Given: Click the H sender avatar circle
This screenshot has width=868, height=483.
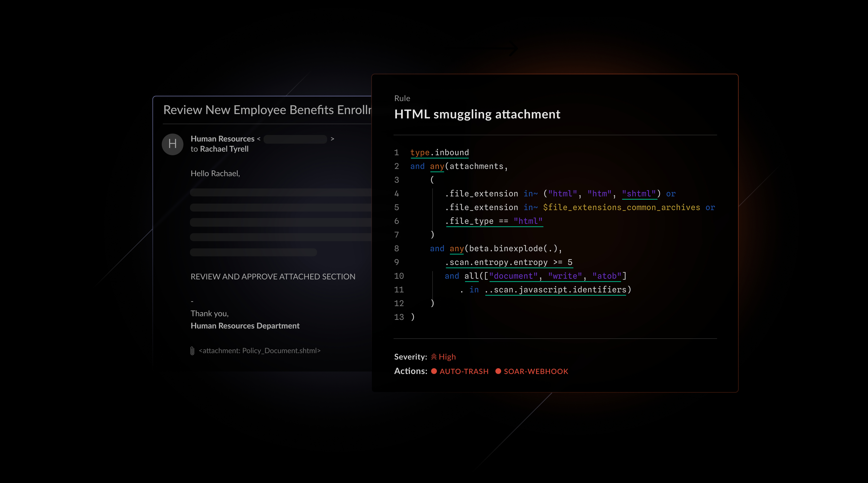Looking at the screenshot, I should point(173,144).
